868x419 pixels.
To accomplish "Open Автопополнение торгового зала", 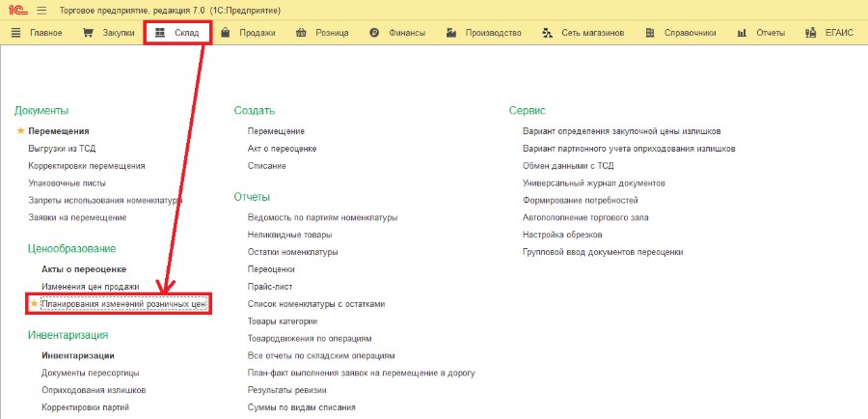I will [585, 217].
